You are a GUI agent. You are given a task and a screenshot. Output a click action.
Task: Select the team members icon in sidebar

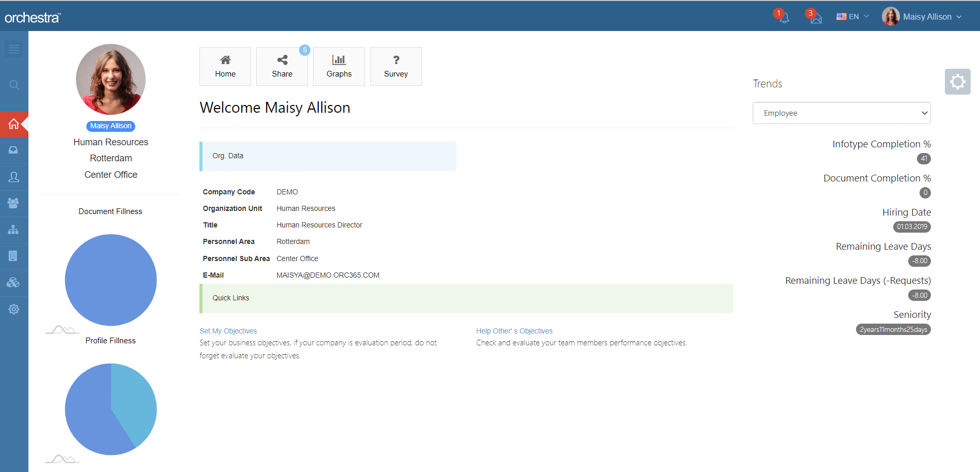14,203
